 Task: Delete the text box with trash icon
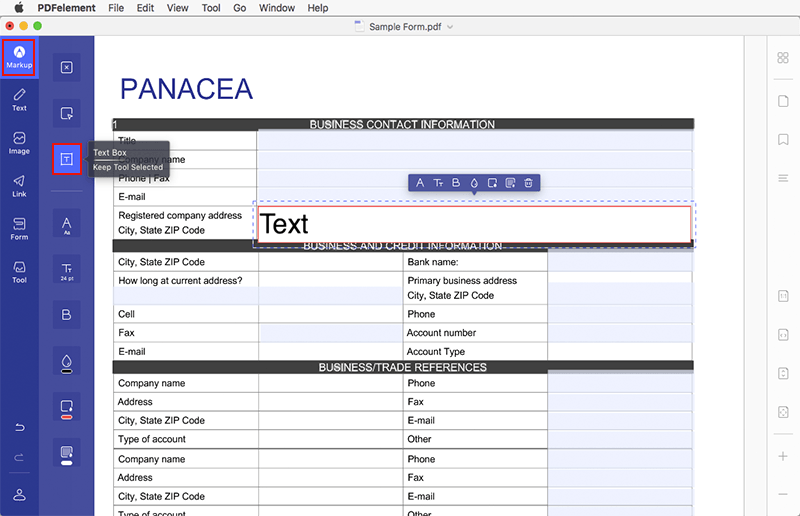[x=529, y=183]
